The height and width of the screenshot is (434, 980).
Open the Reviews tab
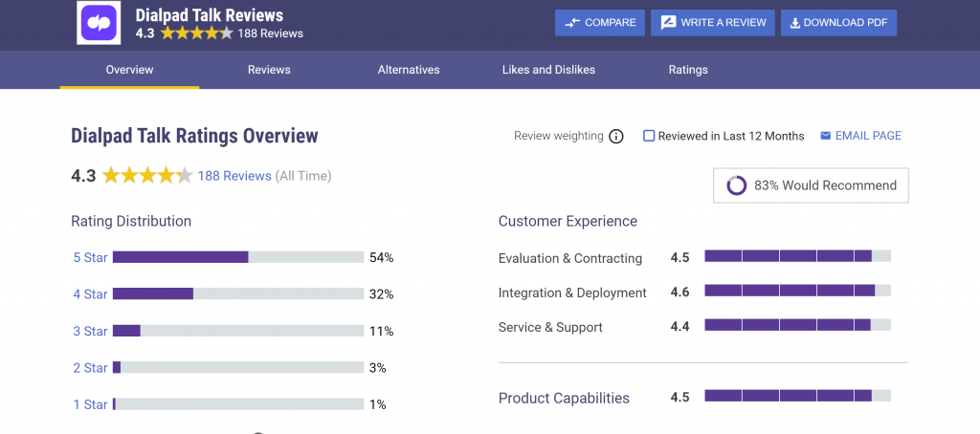pyautogui.click(x=269, y=70)
